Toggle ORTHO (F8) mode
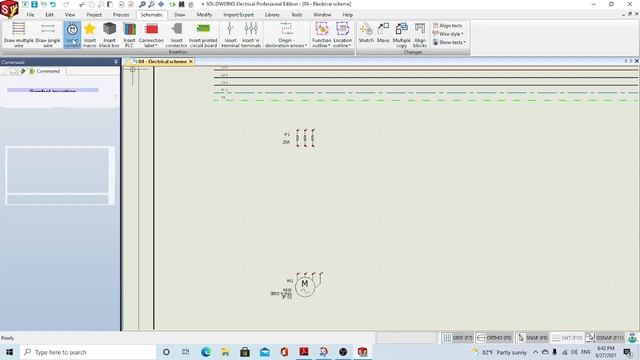The width and height of the screenshot is (640, 360). (x=494, y=338)
